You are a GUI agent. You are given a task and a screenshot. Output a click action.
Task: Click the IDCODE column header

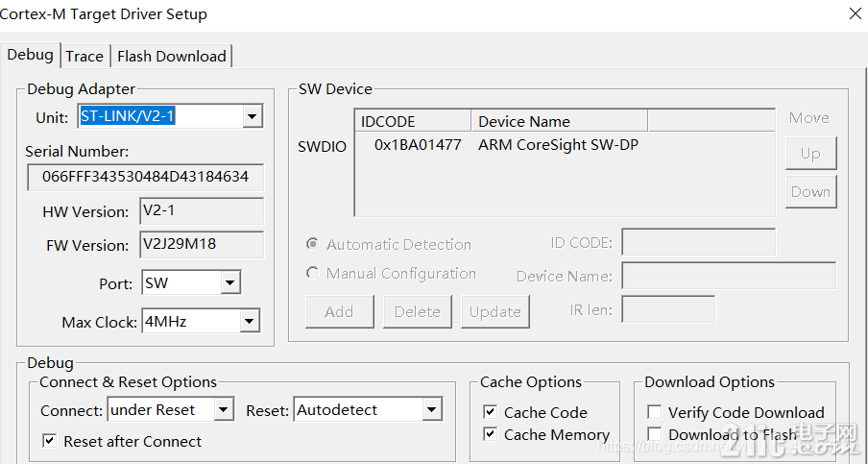tap(413, 121)
